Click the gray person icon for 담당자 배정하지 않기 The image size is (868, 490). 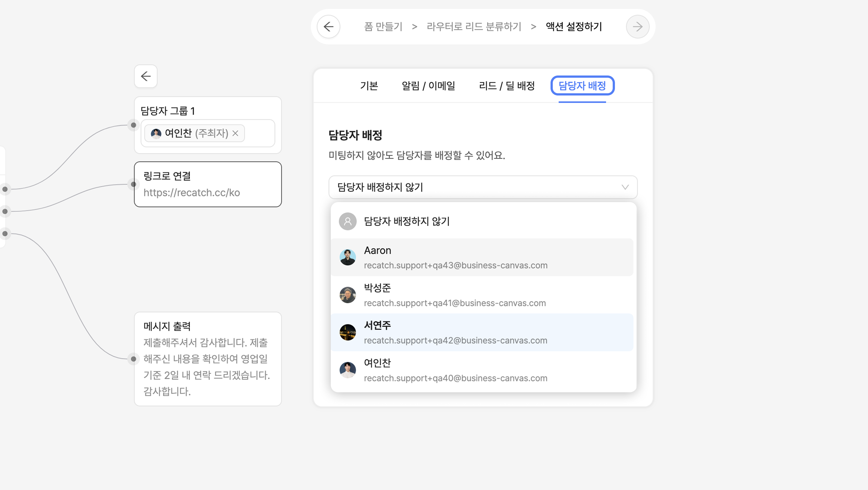(x=347, y=221)
